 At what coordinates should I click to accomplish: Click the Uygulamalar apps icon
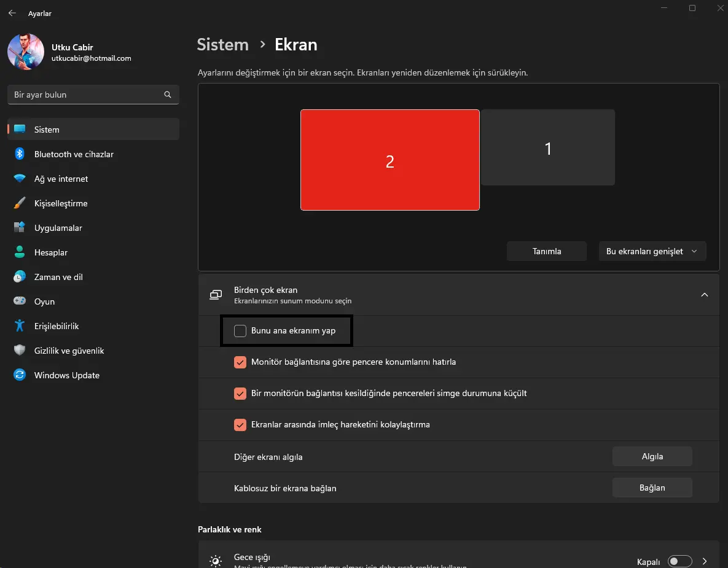pos(20,227)
